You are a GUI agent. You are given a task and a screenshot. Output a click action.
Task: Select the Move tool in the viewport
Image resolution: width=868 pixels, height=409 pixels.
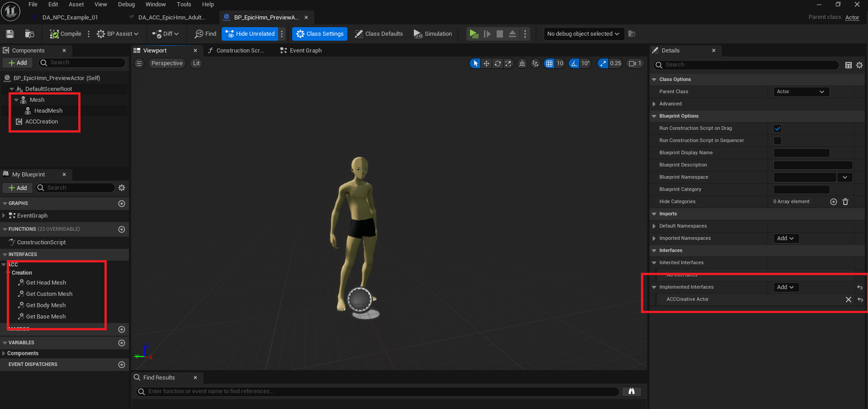(x=486, y=63)
